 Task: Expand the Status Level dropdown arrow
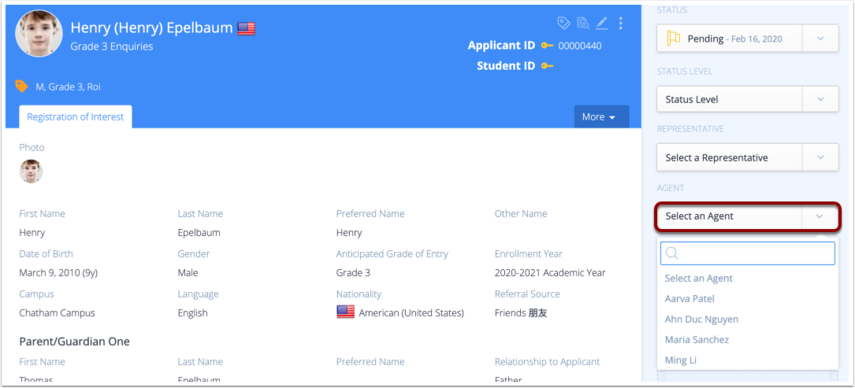pos(820,99)
